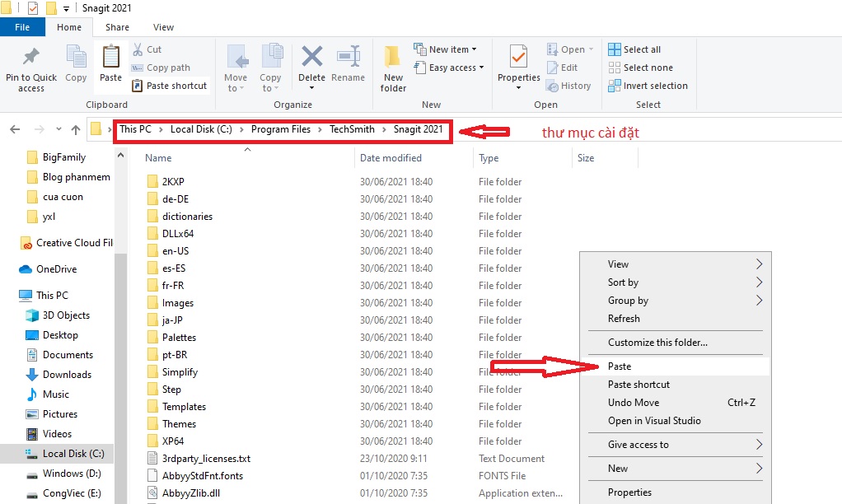Select the AbbyyZlib.dll file
The width and height of the screenshot is (842, 504).
[x=191, y=493]
